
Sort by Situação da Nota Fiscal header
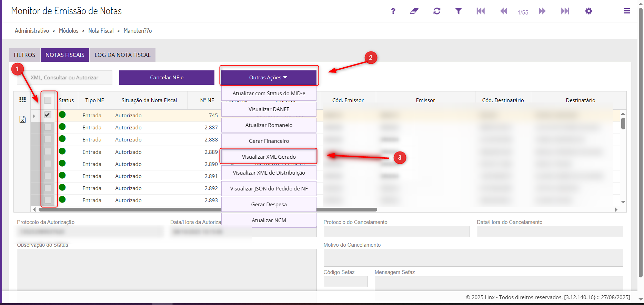149,100
